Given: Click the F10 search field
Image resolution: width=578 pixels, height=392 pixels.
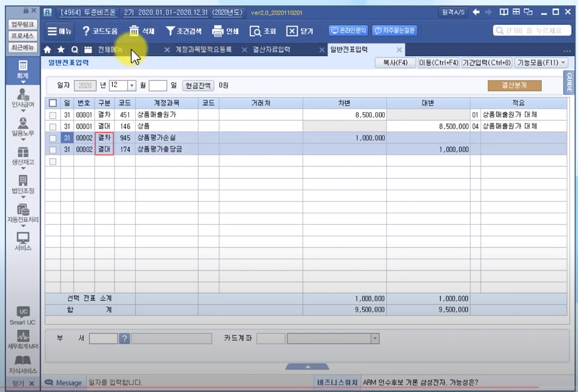Looking at the screenshot, I should click(532, 30).
